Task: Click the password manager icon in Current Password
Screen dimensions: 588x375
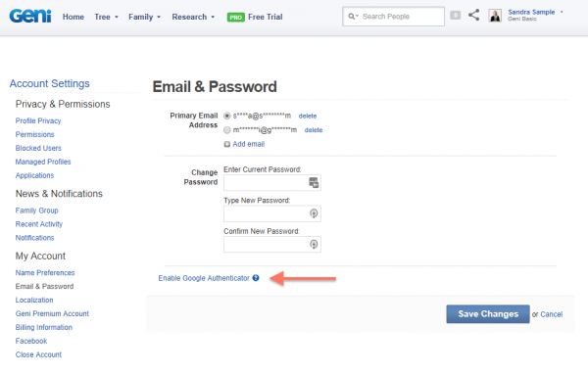Action: click(314, 183)
